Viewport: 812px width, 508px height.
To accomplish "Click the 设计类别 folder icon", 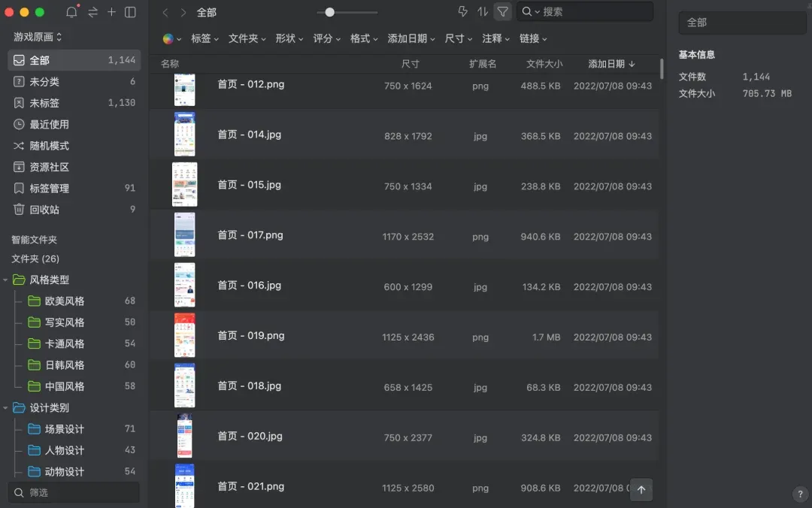I will tap(19, 407).
